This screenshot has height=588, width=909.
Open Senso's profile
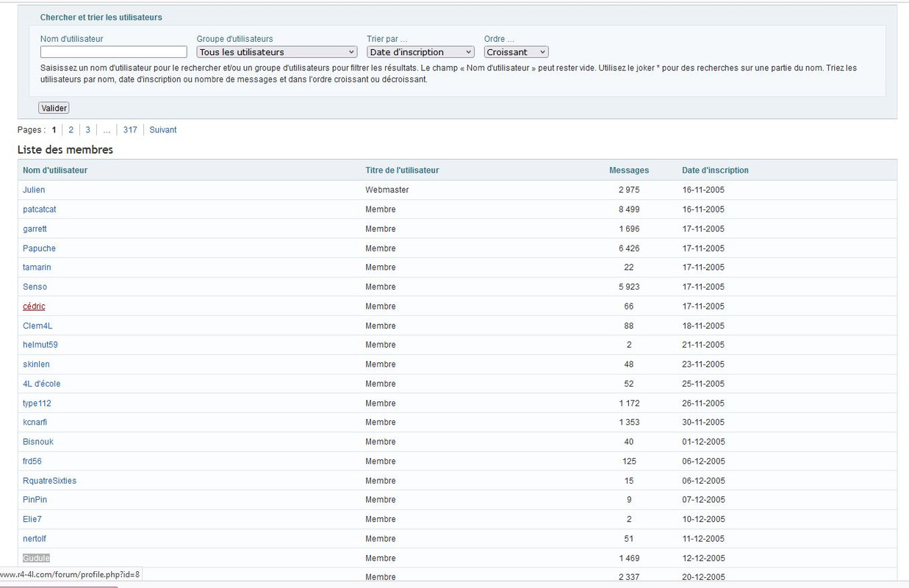click(x=35, y=287)
